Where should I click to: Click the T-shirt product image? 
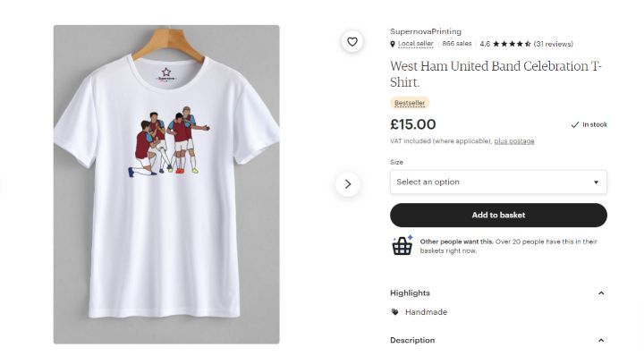click(166, 184)
